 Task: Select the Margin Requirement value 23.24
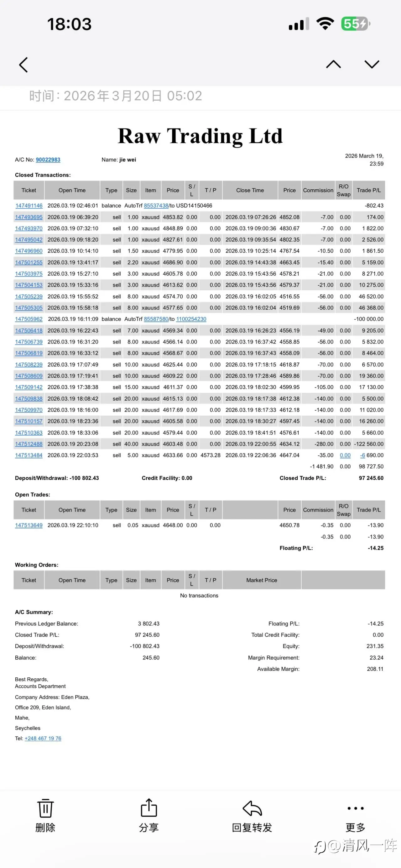pyautogui.click(x=377, y=658)
